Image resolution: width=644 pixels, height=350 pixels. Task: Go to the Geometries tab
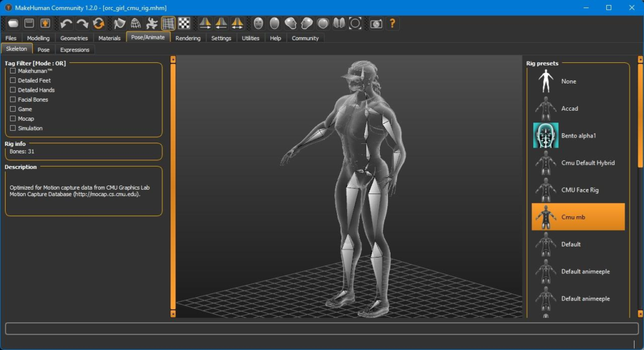(x=74, y=38)
